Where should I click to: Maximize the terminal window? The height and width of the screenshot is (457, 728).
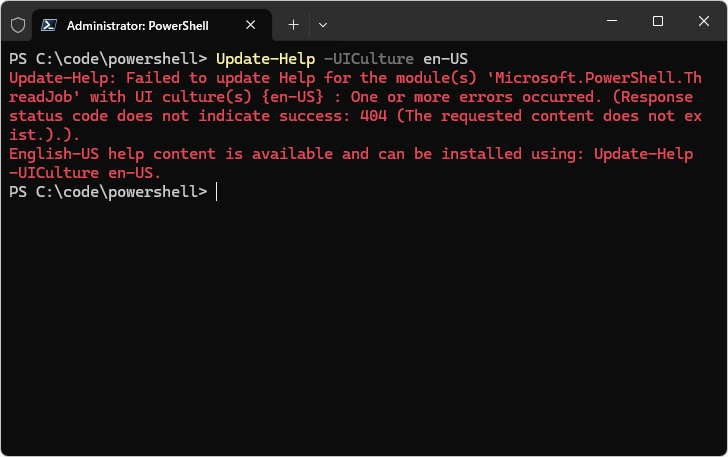pyautogui.click(x=658, y=21)
